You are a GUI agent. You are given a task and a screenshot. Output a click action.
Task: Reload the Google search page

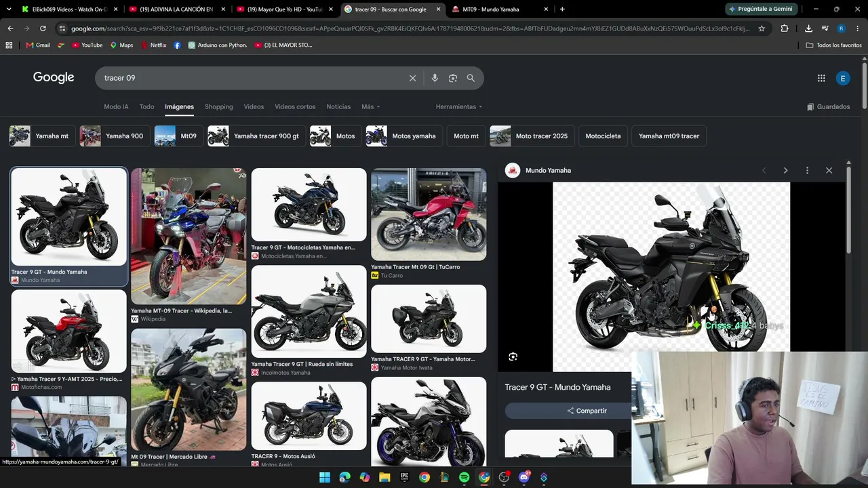click(x=43, y=28)
